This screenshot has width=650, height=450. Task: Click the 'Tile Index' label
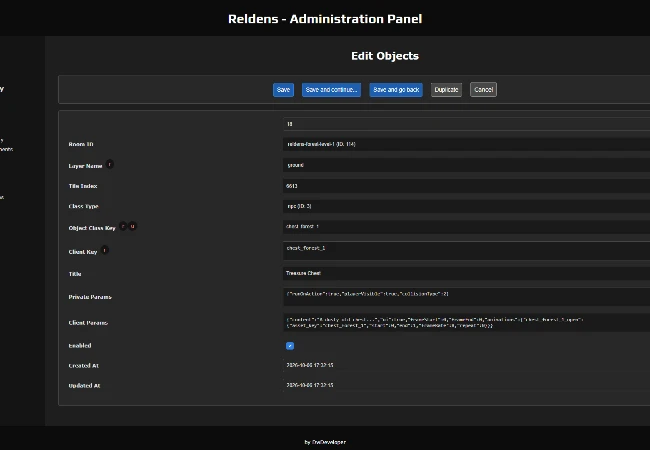(x=83, y=186)
